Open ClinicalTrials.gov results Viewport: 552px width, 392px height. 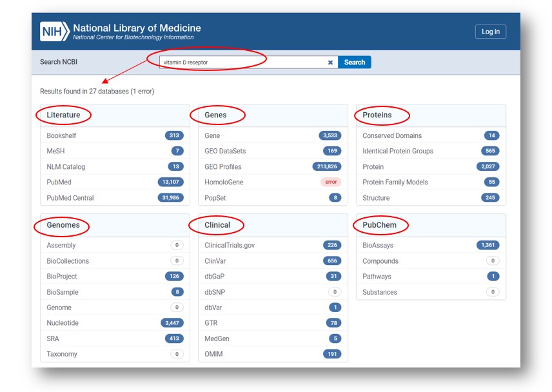(x=273, y=245)
